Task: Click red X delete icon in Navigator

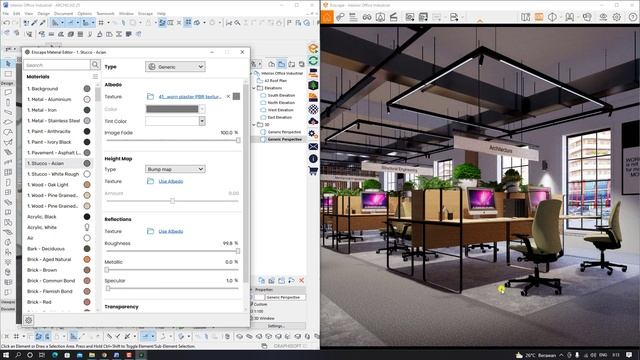Action: (x=302, y=280)
